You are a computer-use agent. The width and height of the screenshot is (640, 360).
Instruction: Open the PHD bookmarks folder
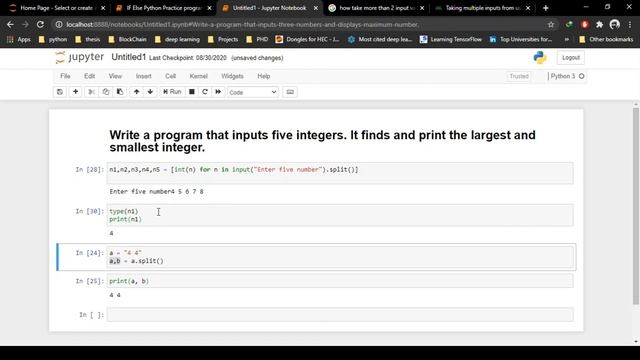click(x=257, y=40)
